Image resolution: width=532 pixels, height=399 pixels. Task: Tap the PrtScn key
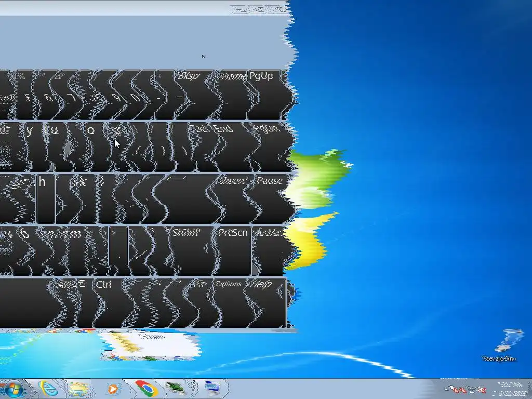click(233, 251)
